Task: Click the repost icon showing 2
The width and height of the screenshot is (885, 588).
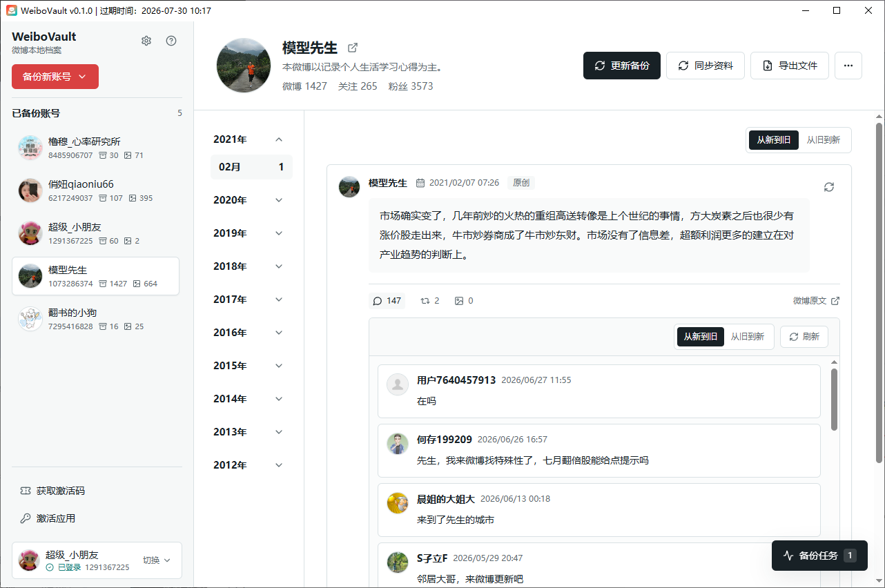Action: (425, 301)
